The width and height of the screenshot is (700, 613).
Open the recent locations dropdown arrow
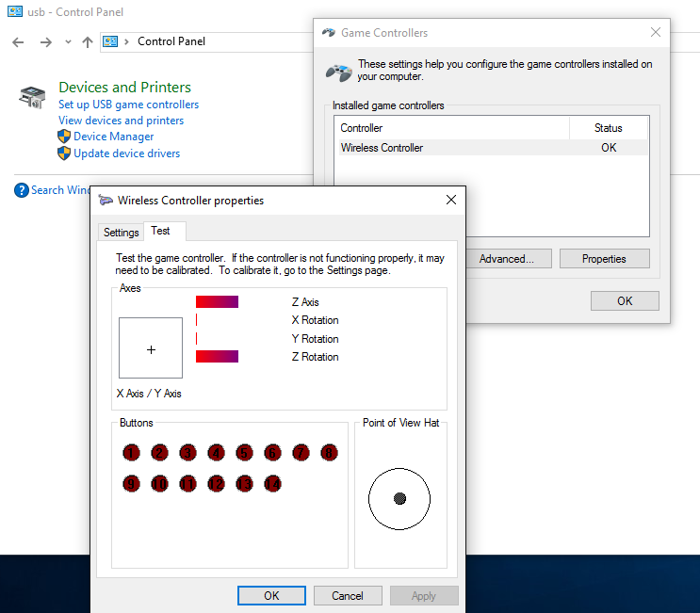coord(68,41)
